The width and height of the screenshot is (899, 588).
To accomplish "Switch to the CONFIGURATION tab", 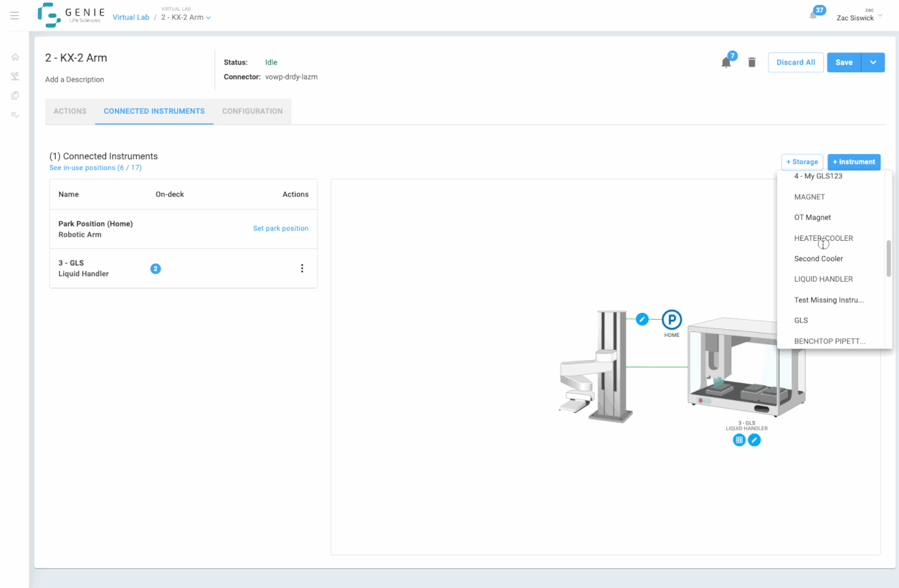I will (x=252, y=111).
